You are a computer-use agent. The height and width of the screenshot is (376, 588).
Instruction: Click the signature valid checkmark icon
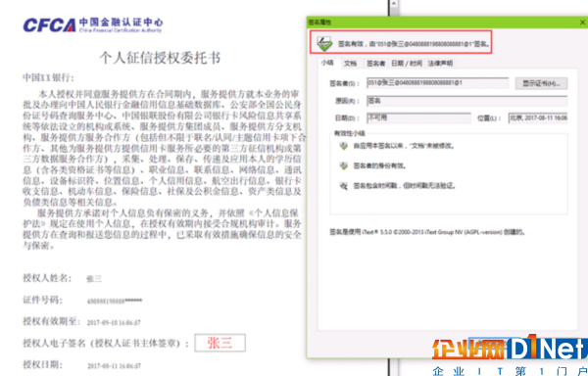[324, 43]
